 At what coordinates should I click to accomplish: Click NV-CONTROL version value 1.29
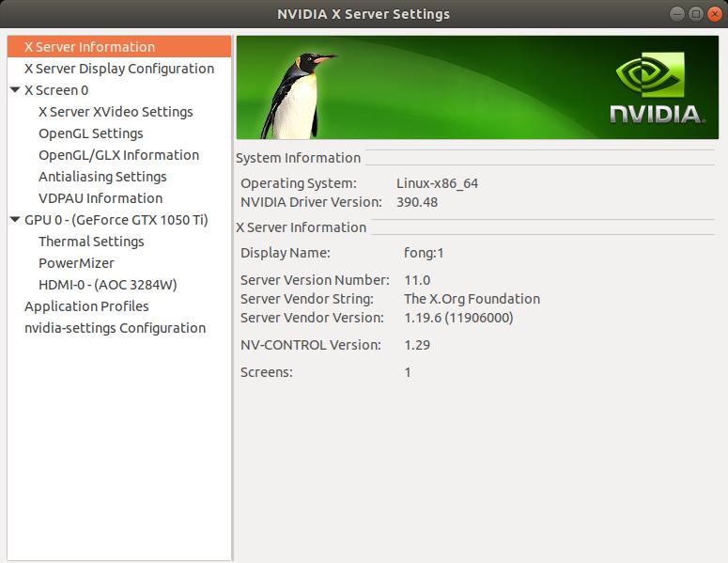click(x=417, y=345)
